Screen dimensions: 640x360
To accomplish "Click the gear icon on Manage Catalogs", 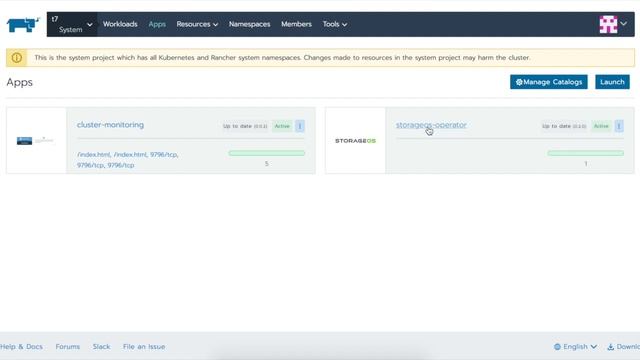I will [x=519, y=82].
